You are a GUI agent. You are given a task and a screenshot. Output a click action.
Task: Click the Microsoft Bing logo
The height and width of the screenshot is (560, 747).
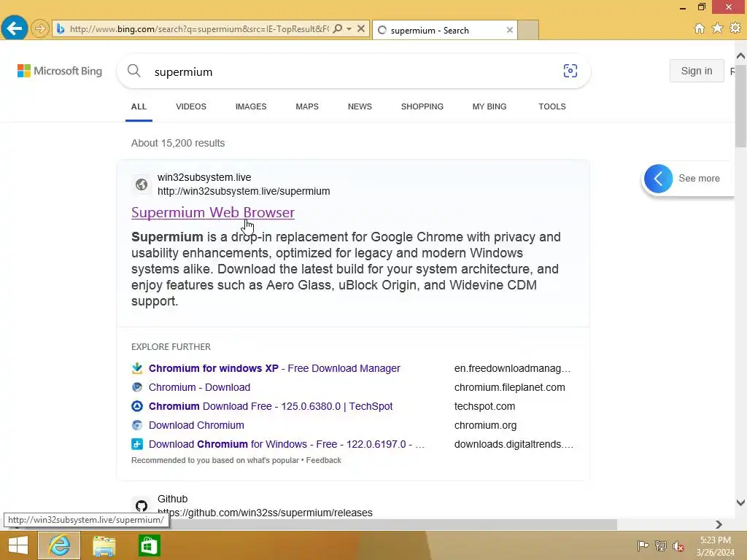pyautogui.click(x=60, y=71)
